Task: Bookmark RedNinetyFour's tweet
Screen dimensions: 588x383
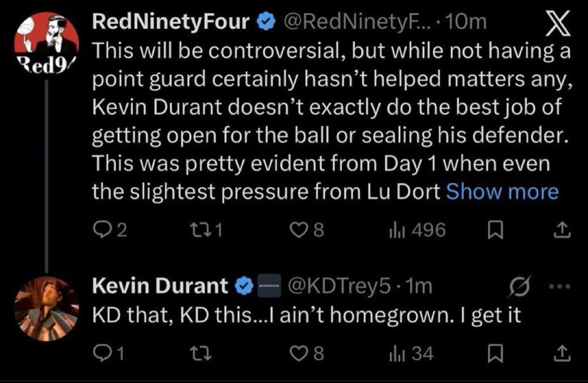Action: click(x=497, y=230)
